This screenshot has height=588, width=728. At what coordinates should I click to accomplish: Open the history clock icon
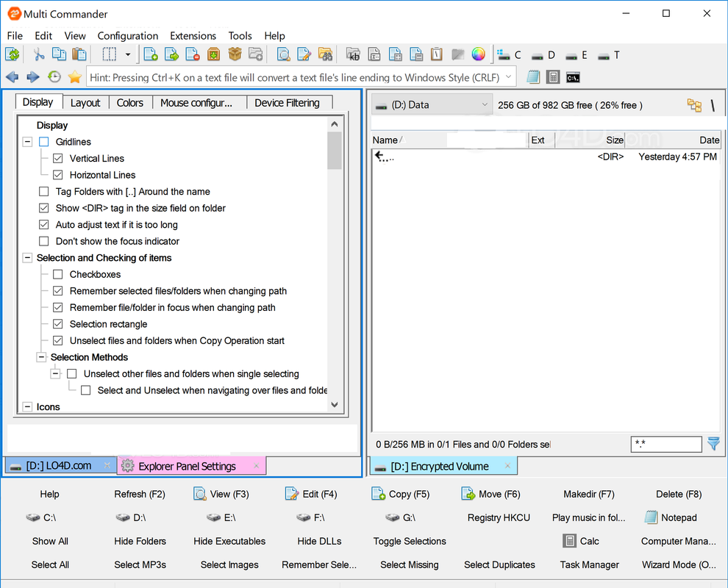[x=54, y=77]
